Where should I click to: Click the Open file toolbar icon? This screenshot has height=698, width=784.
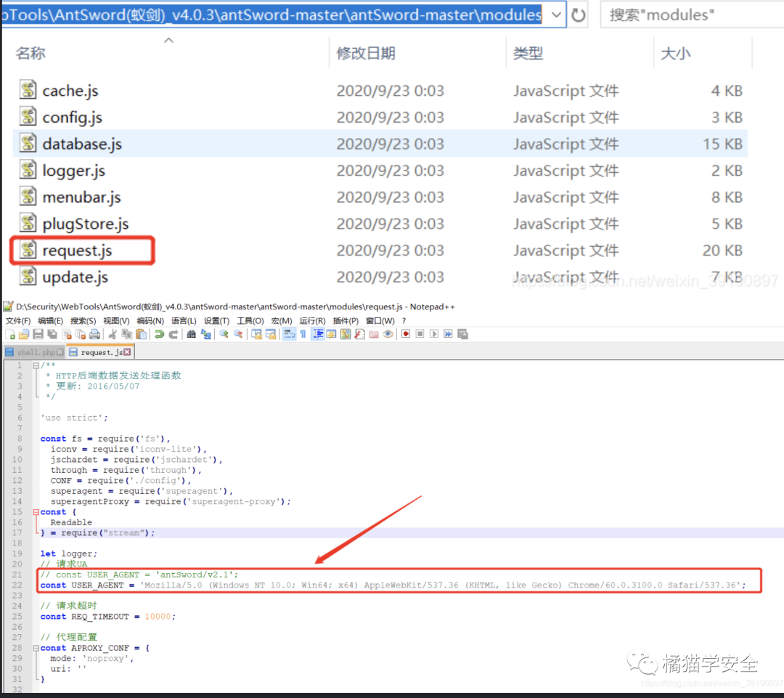tap(24, 334)
